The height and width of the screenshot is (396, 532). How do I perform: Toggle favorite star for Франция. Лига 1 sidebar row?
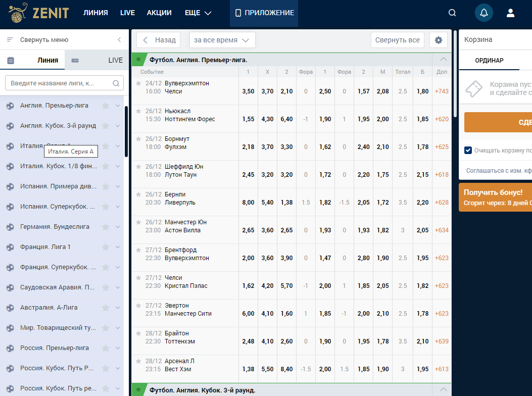[x=106, y=247]
